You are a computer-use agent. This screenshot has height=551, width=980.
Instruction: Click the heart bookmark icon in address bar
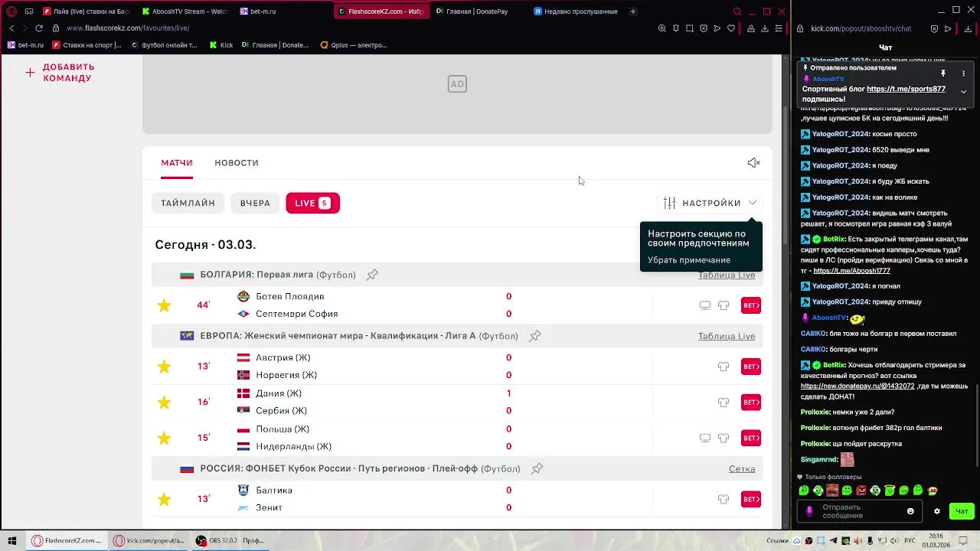(731, 28)
